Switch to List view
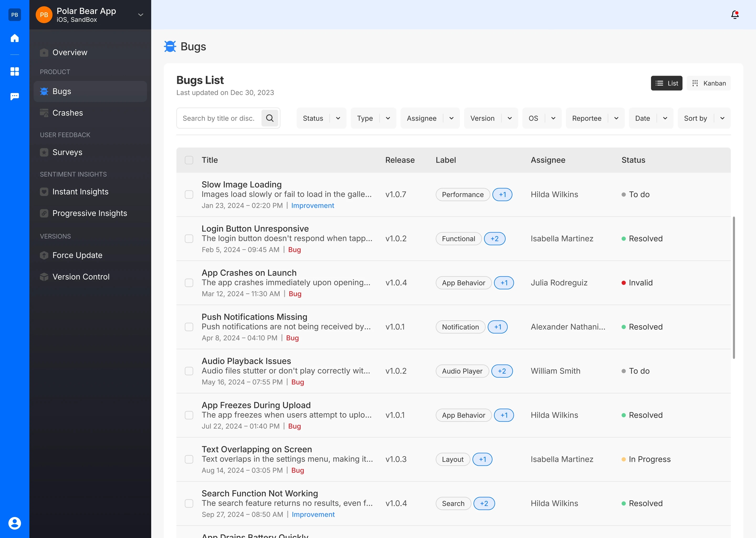This screenshot has height=538, width=756. point(667,83)
